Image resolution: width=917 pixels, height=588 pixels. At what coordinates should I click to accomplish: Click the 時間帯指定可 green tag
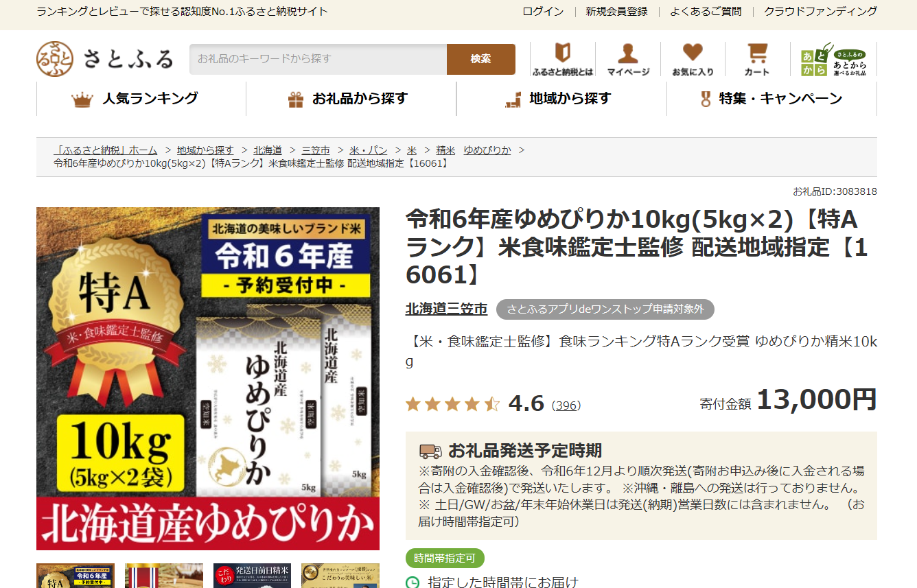click(x=445, y=558)
